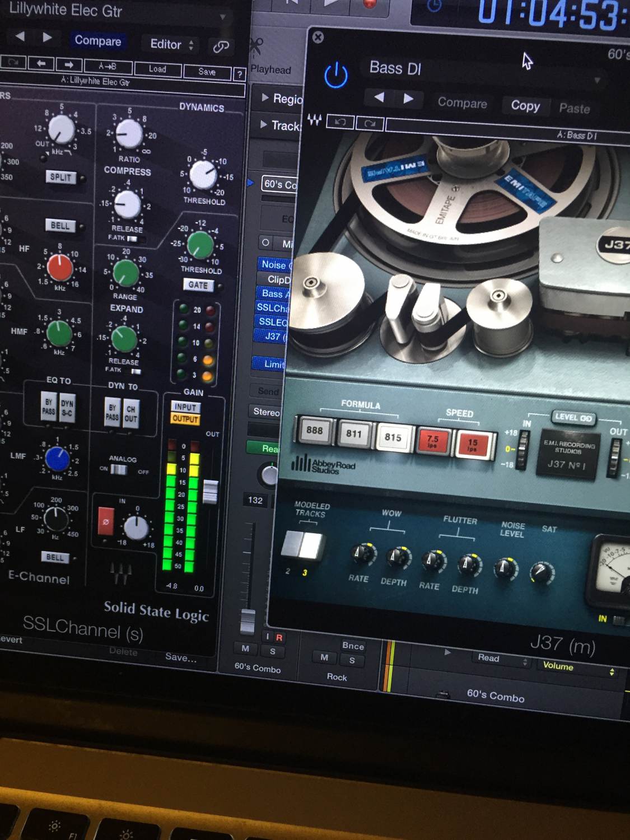The height and width of the screenshot is (840, 630).
Task: Toggle BY PASS under EQ TO
Action: point(49,407)
